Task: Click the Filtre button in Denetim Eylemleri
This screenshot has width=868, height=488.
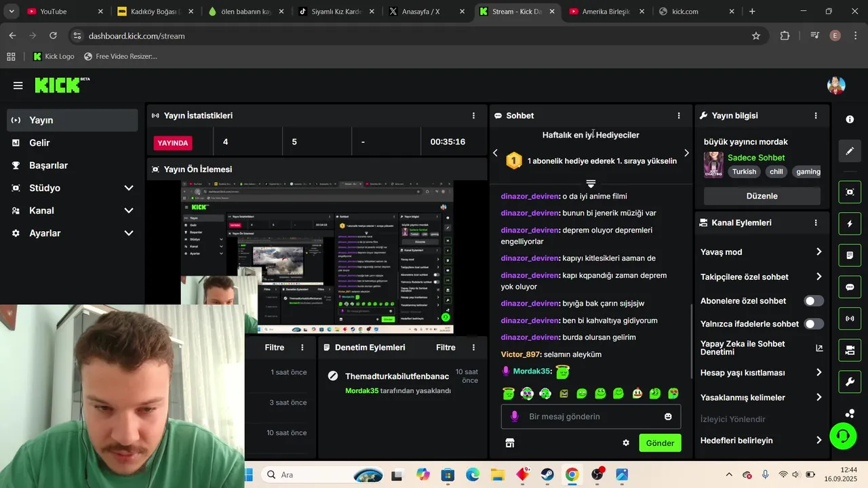Action: tap(446, 347)
